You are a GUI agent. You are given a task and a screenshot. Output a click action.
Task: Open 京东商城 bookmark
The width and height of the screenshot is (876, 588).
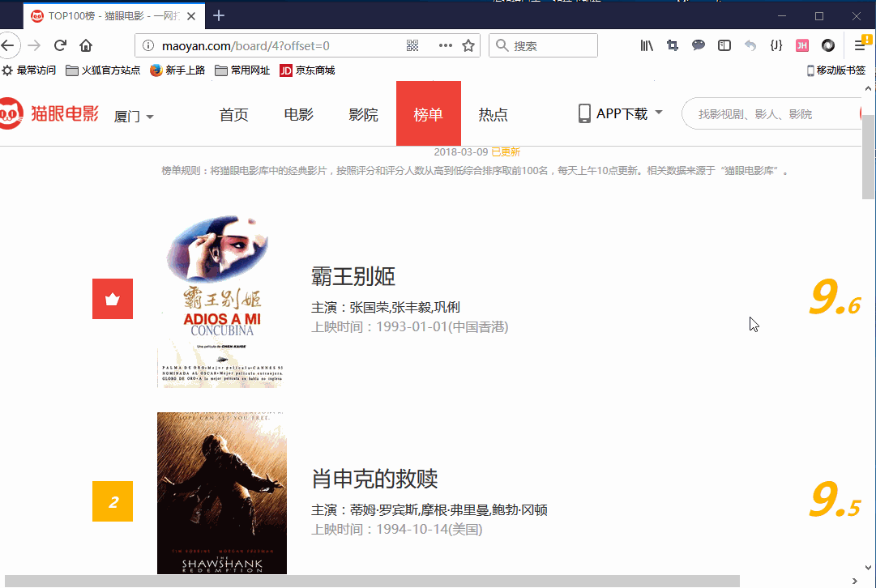point(307,70)
